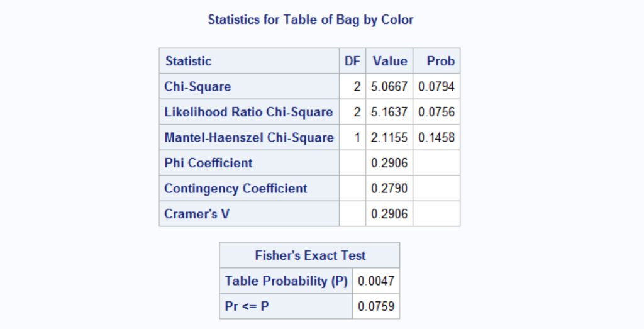This screenshot has width=644, height=329.
Task: Select the Chi-Square row label
Action: coord(197,87)
